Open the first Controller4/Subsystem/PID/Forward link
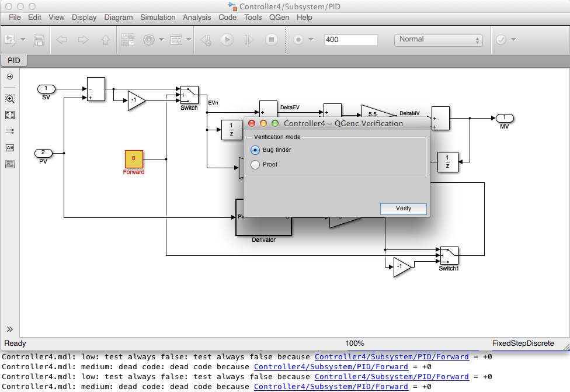This screenshot has width=570, height=392. (x=391, y=357)
